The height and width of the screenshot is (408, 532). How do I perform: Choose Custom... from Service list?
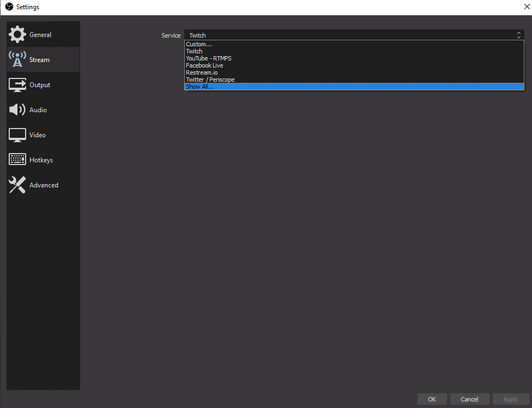pyautogui.click(x=354, y=44)
